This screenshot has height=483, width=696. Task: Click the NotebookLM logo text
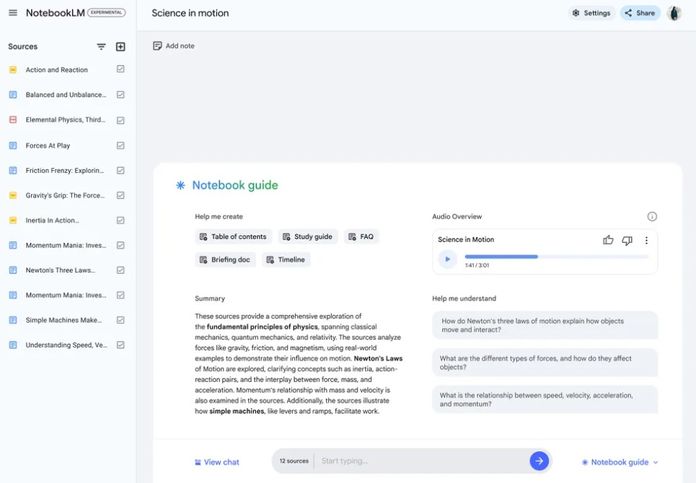[55, 13]
